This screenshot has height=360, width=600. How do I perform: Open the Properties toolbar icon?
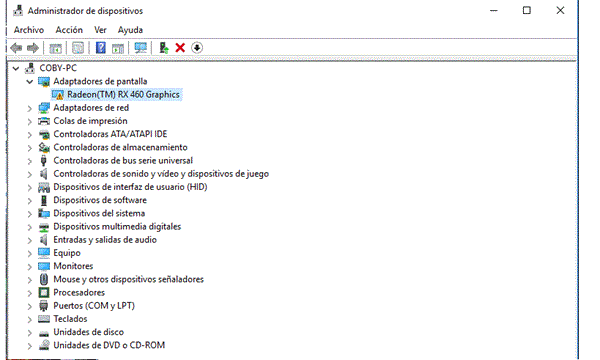coord(78,48)
